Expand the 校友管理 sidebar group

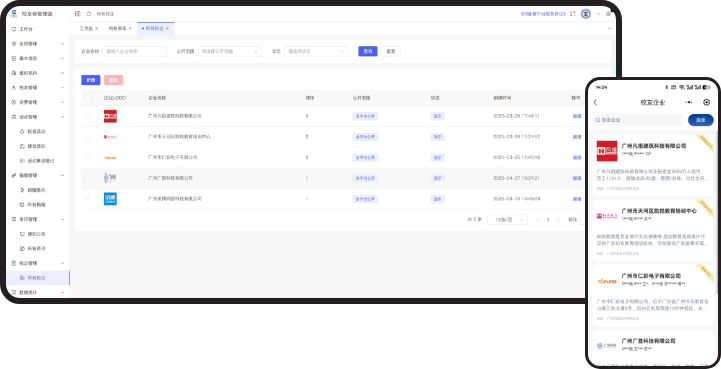coord(38,87)
